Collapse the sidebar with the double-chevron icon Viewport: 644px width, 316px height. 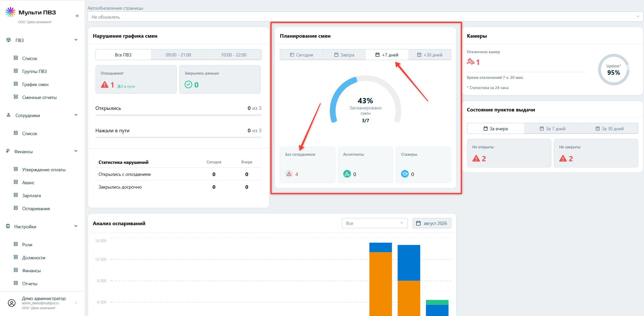click(77, 16)
